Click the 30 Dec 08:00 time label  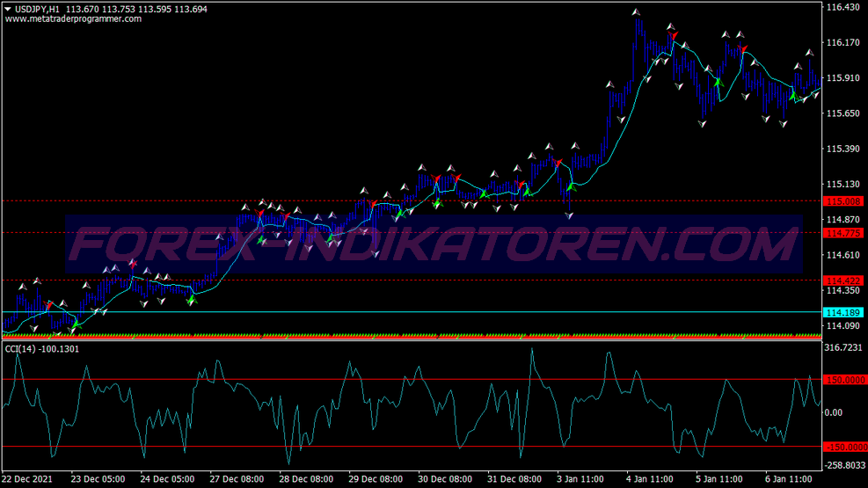tap(445, 479)
